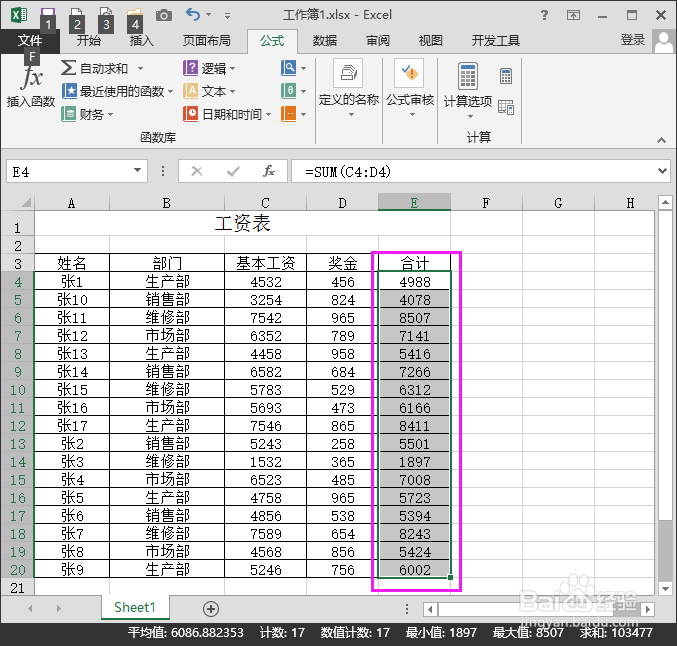Switch to the 开始 Home tab

click(89, 41)
